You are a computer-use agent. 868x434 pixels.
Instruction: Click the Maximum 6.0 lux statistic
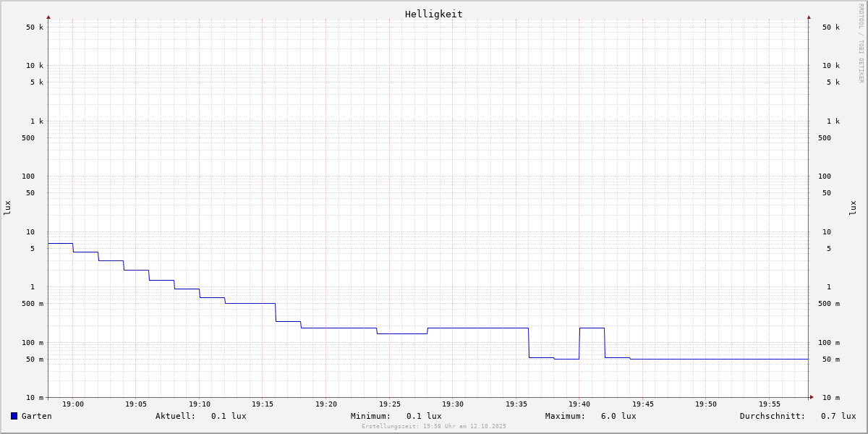(x=618, y=416)
